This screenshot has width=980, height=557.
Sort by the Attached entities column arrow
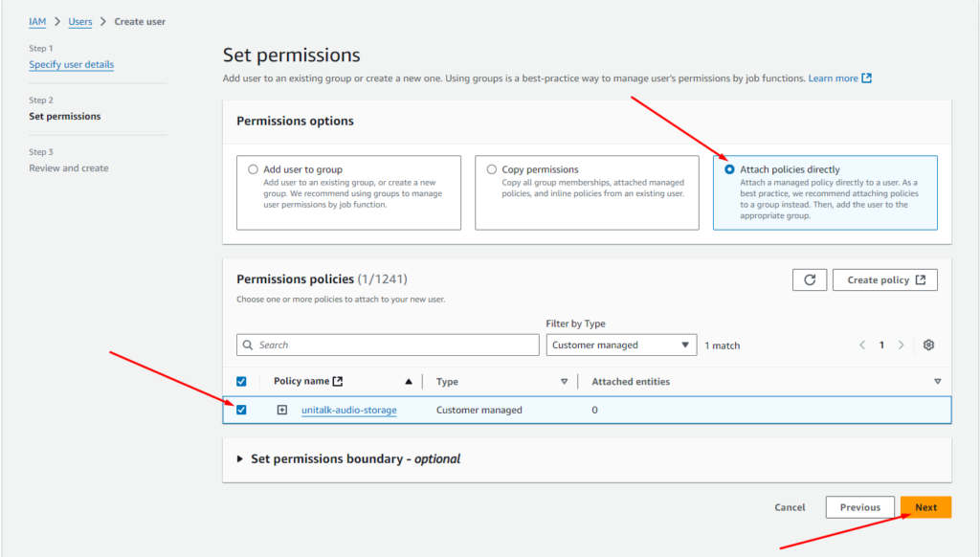(x=937, y=382)
